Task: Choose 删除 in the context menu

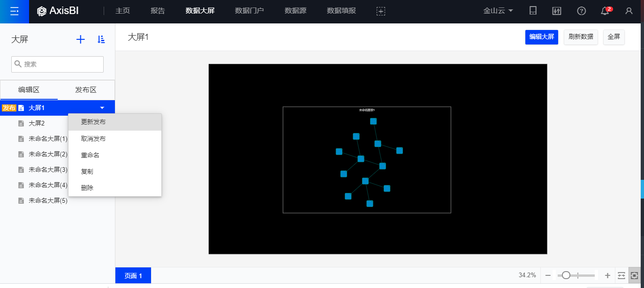Action: pyautogui.click(x=115, y=188)
